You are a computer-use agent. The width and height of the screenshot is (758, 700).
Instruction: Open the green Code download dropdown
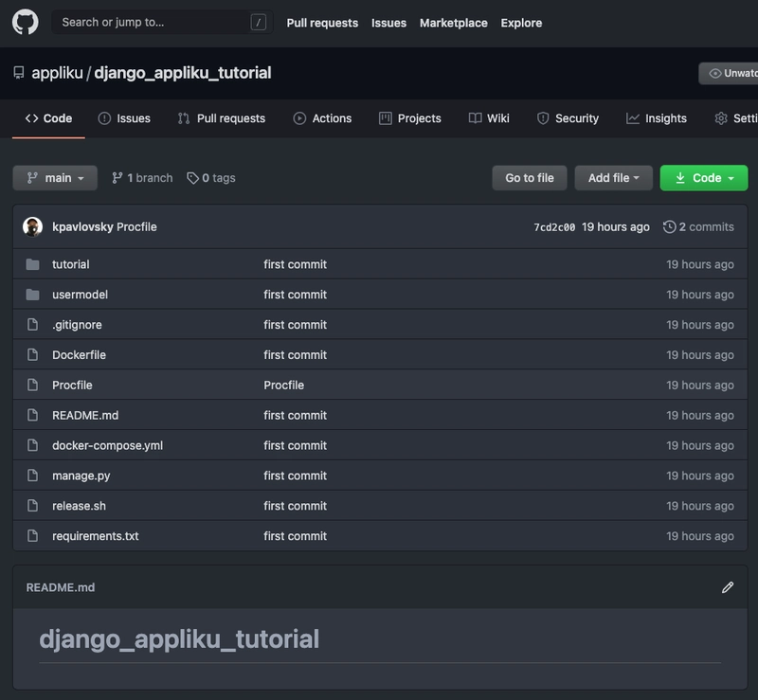[704, 178]
